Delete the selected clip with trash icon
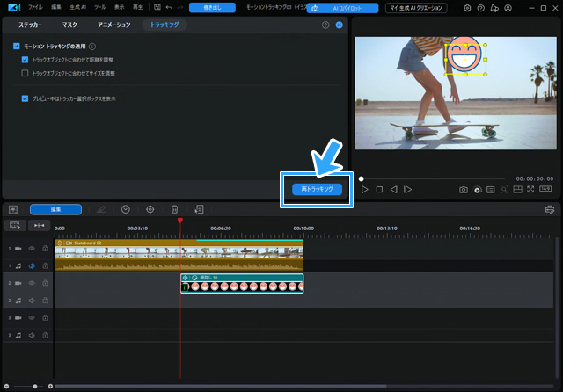This screenshot has height=392, width=563. 174,209
